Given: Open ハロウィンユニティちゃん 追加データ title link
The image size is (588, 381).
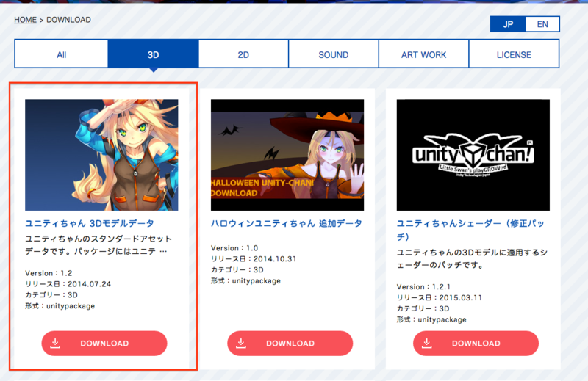Looking at the screenshot, I should [x=287, y=223].
